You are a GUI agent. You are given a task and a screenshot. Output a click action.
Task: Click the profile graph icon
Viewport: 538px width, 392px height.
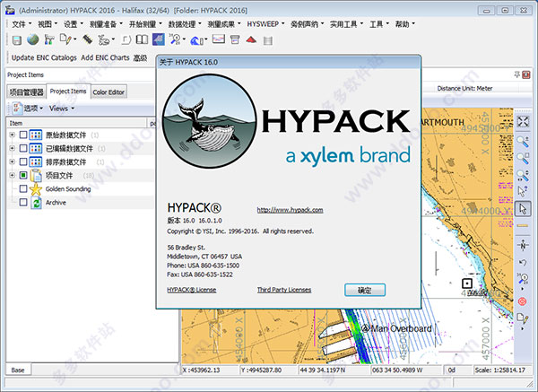pos(219,39)
